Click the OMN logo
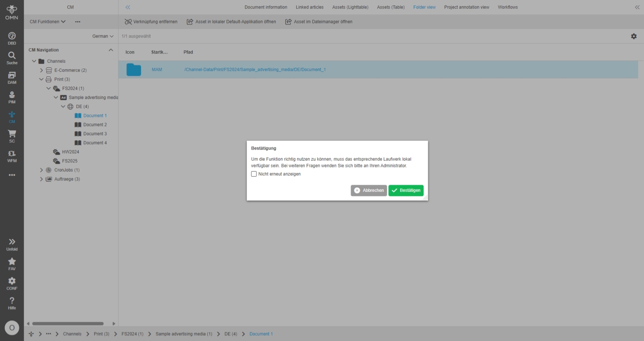The image size is (644, 341). [x=12, y=12]
